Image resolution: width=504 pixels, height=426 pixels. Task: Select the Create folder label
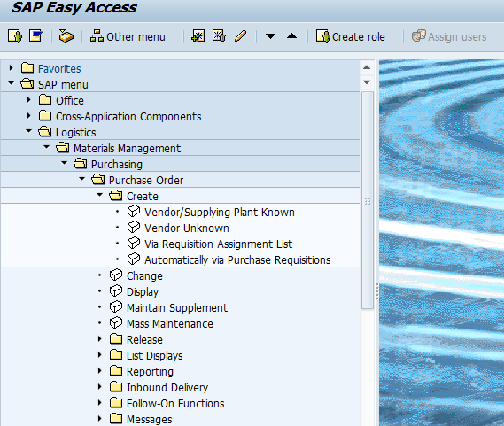[x=143, y=196]
